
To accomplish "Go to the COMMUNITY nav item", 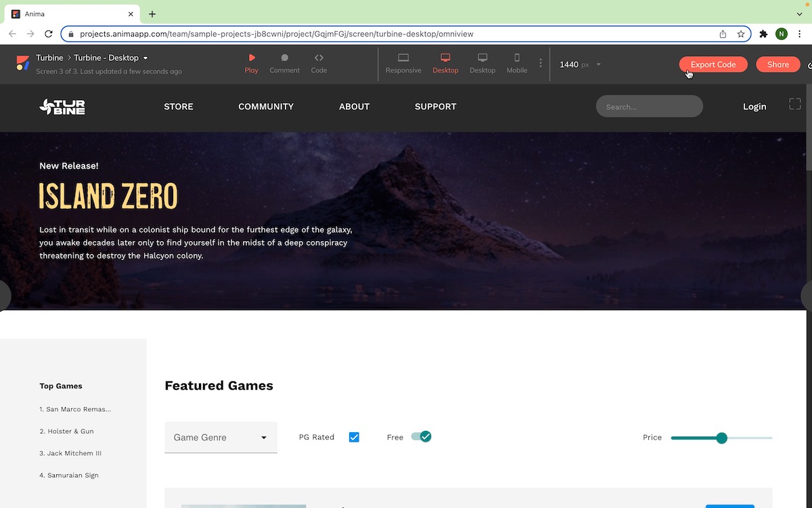I will tap(266, 106).
